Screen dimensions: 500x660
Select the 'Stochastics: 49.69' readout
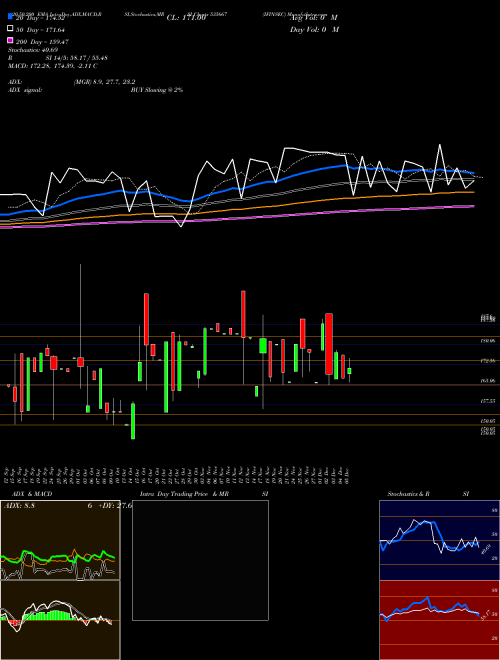click(30, 50)
